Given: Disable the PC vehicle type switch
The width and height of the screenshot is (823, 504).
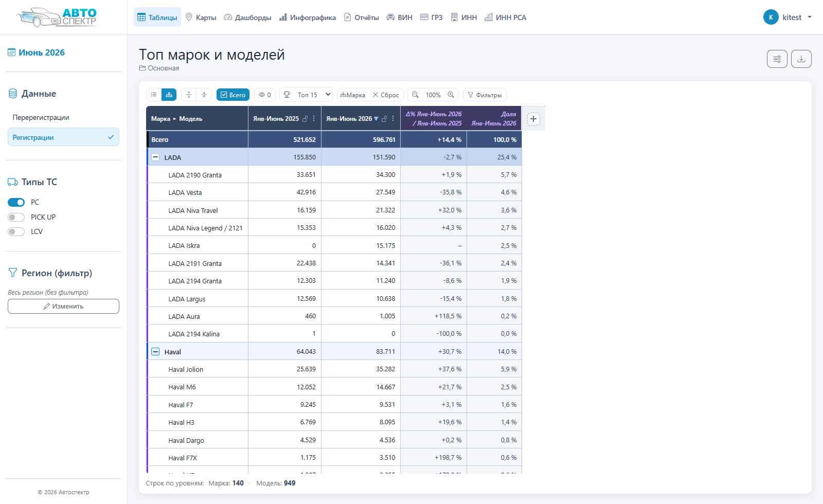Looking at the screenshot, I should point(16,202).
